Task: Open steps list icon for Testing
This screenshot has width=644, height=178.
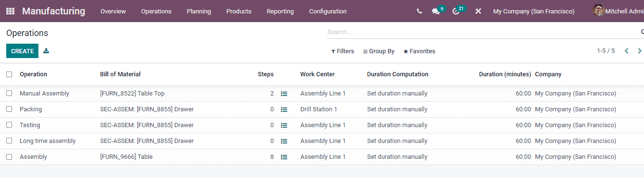Action: point(284,125)
